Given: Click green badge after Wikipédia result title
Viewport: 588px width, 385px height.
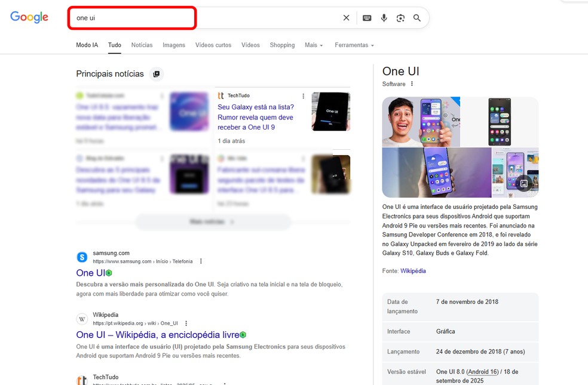Looking at the screenshot, I should (243, 334).
